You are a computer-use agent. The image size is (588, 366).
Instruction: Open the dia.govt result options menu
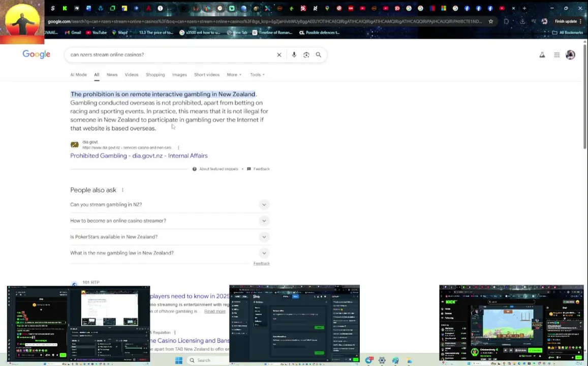(178, 148)
